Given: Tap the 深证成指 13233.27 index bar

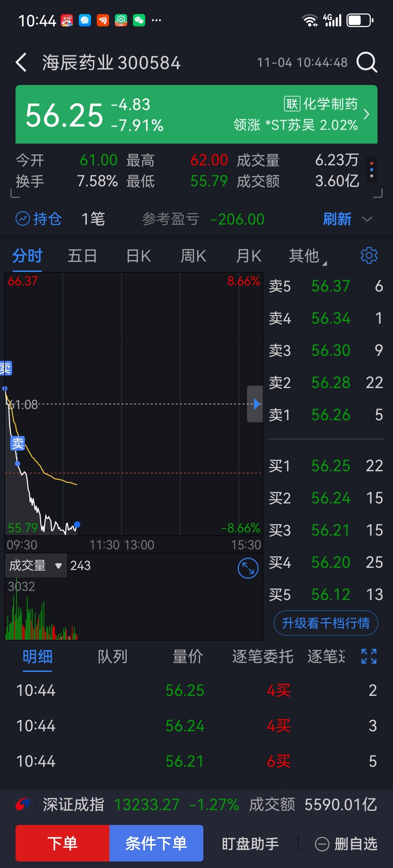Looking at the screenshot, I should click(x=196, y=804).
